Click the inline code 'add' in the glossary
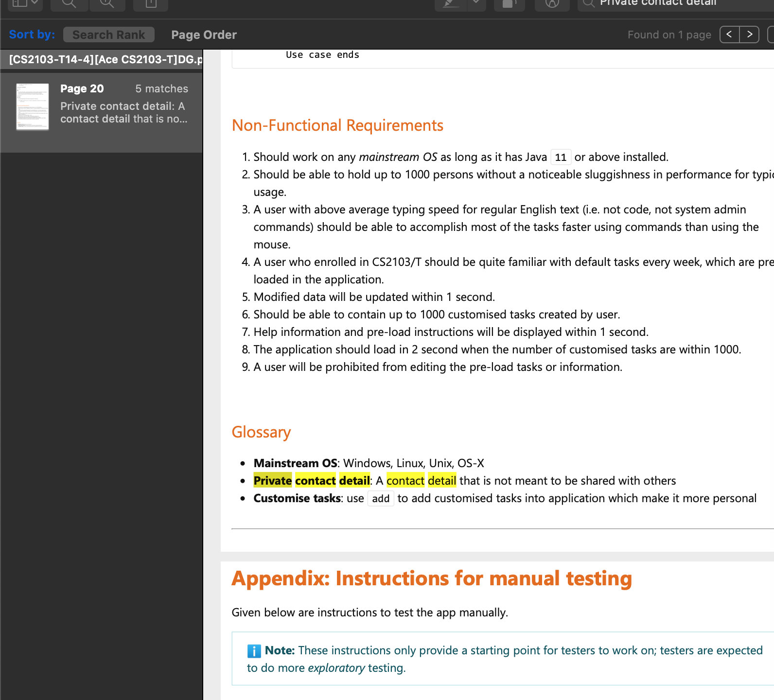774x700 pixels. click(x=381, y=499)
